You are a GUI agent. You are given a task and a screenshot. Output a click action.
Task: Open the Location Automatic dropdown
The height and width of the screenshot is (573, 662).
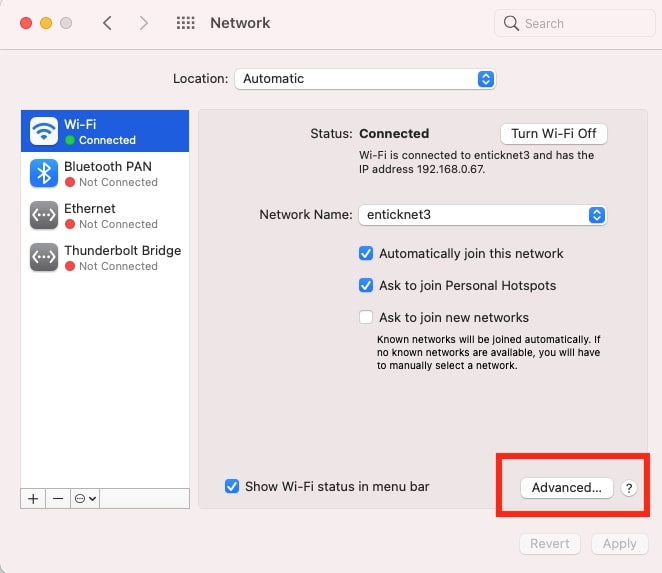coord(365,79)
